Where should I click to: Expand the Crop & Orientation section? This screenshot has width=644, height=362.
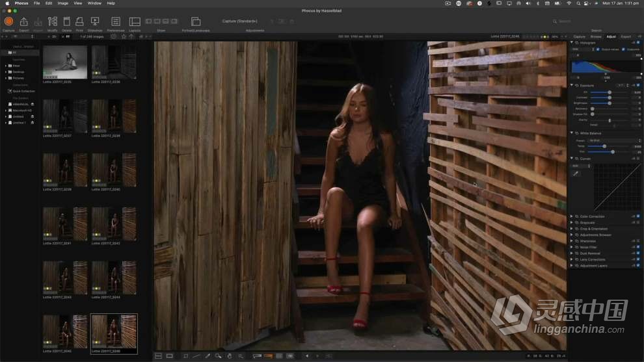click(x=572, y=229)
